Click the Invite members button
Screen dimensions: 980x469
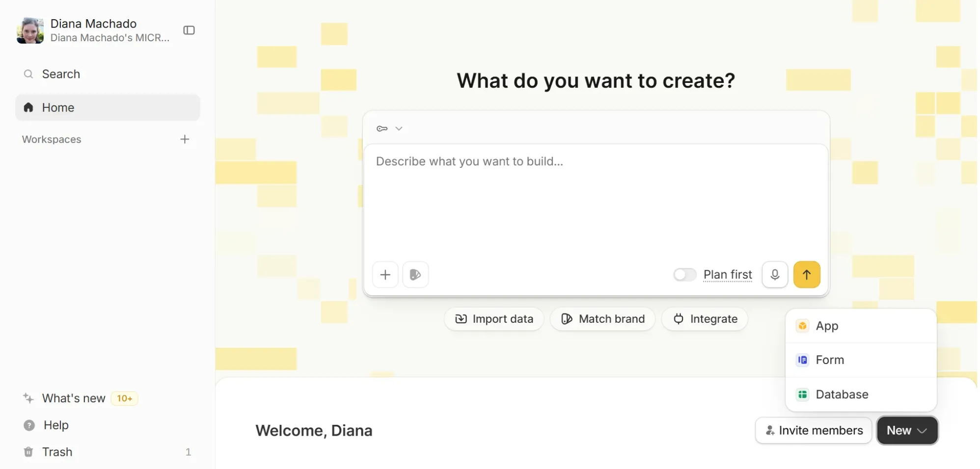click(814, 431)
